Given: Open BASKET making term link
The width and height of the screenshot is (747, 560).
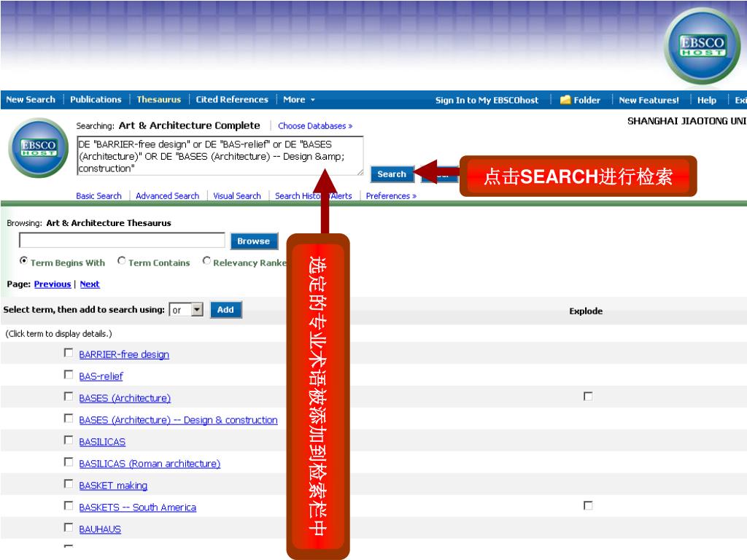Looking at the screenshot, I should [x=113, y=486].
